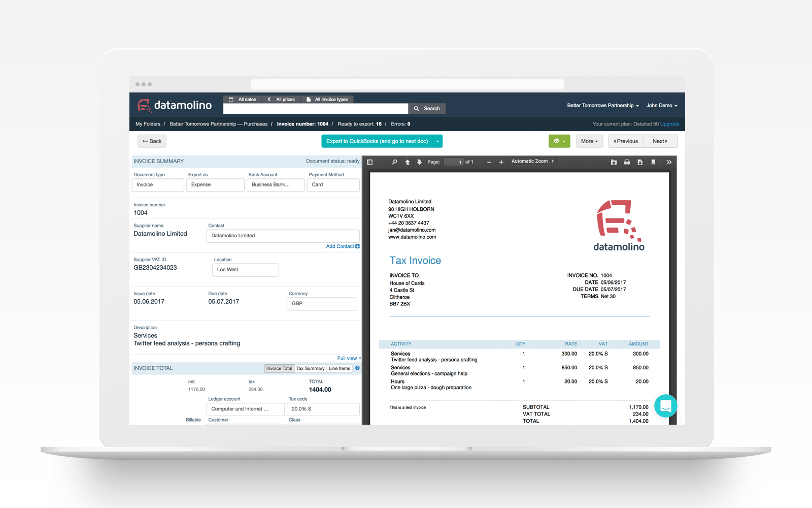Change the Export as Expense field
The height and width of the screenshot is (508, 812).
[215, 185]
